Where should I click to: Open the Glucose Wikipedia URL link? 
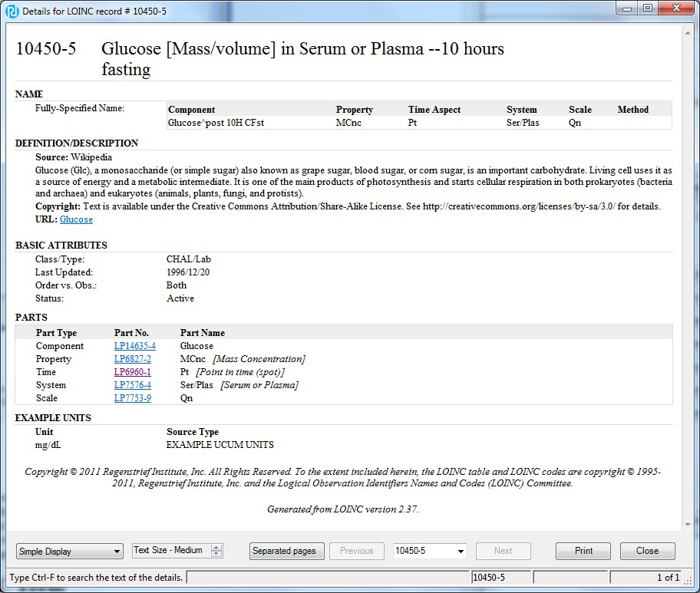[76, 219]
